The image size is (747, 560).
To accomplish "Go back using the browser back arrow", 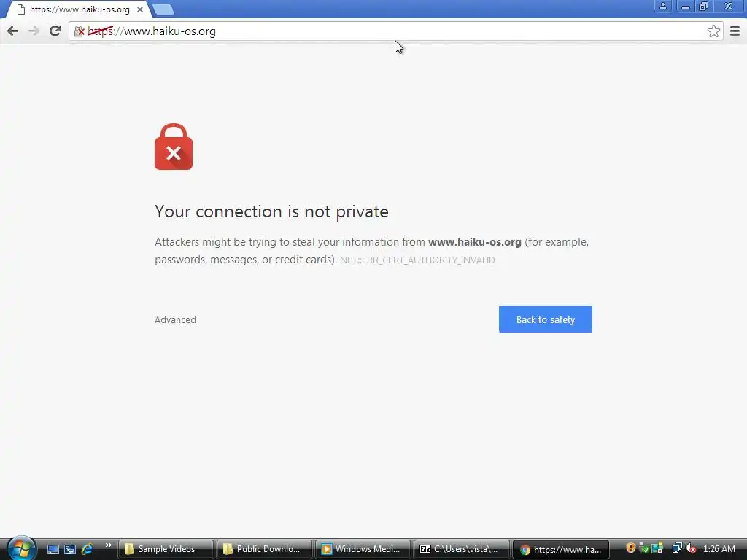I will point(13,31).
